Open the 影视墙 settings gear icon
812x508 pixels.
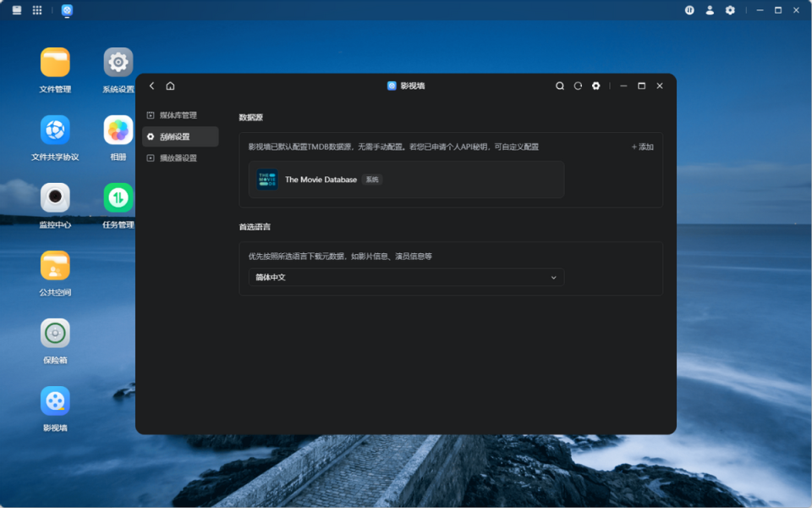pyautogui.click(x=596, y=86)
